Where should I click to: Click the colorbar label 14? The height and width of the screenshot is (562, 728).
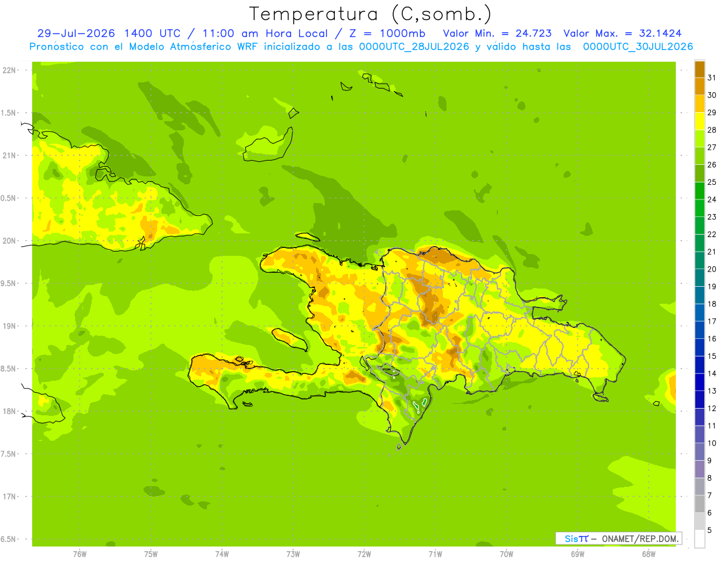tap(712, 373)
